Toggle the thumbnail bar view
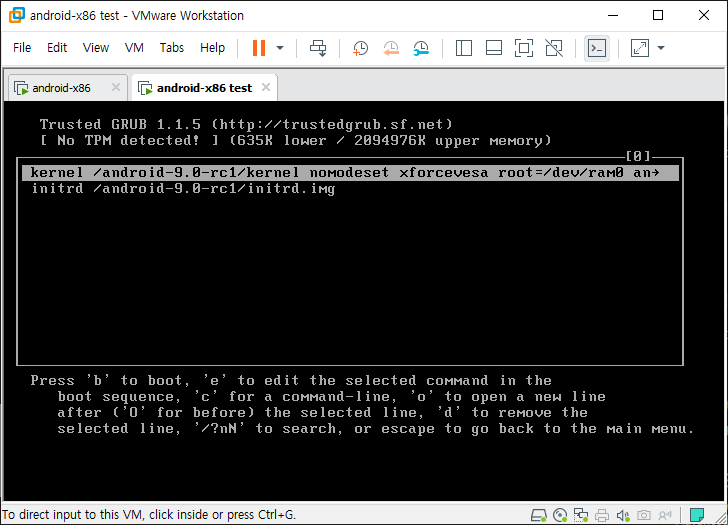728x525 pixels. 494,48
